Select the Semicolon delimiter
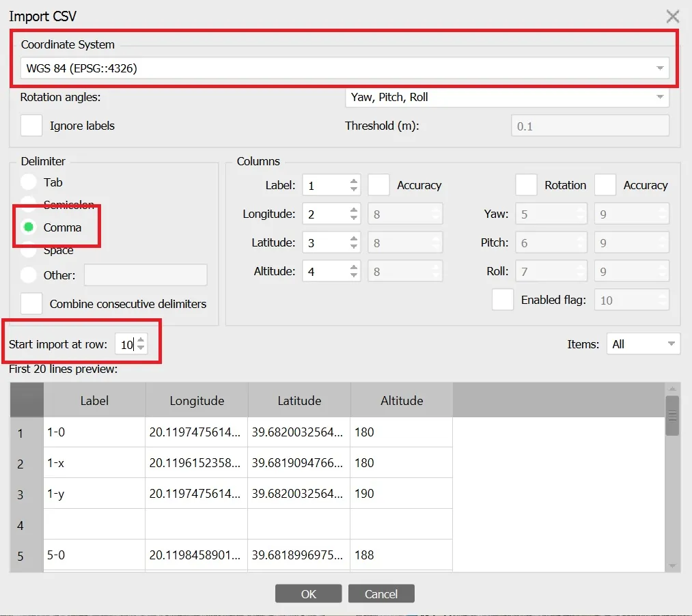The width and height of the screenshot is (692, 616). coord(27,204)
